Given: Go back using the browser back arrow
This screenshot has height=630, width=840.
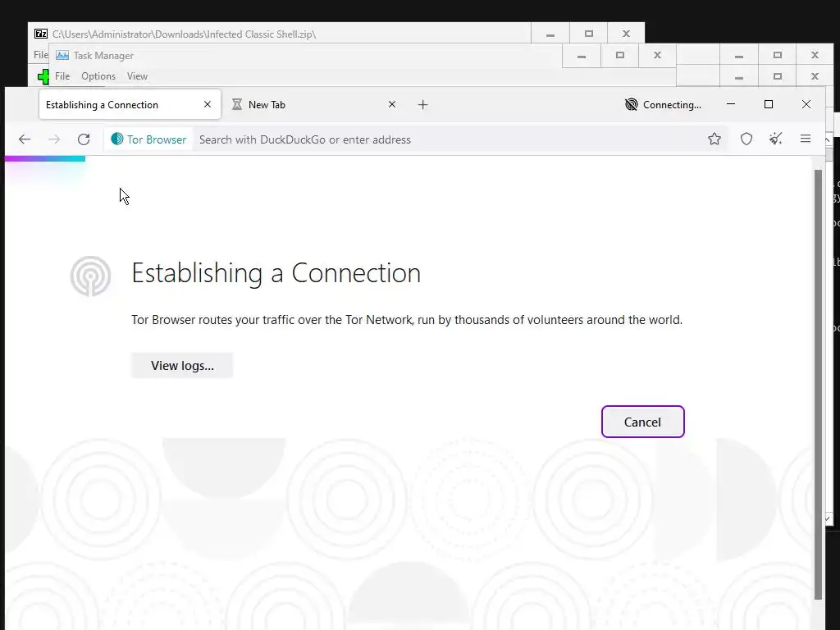Looking at the screenshot, I should pyautogui.click(x=25, y=139).
